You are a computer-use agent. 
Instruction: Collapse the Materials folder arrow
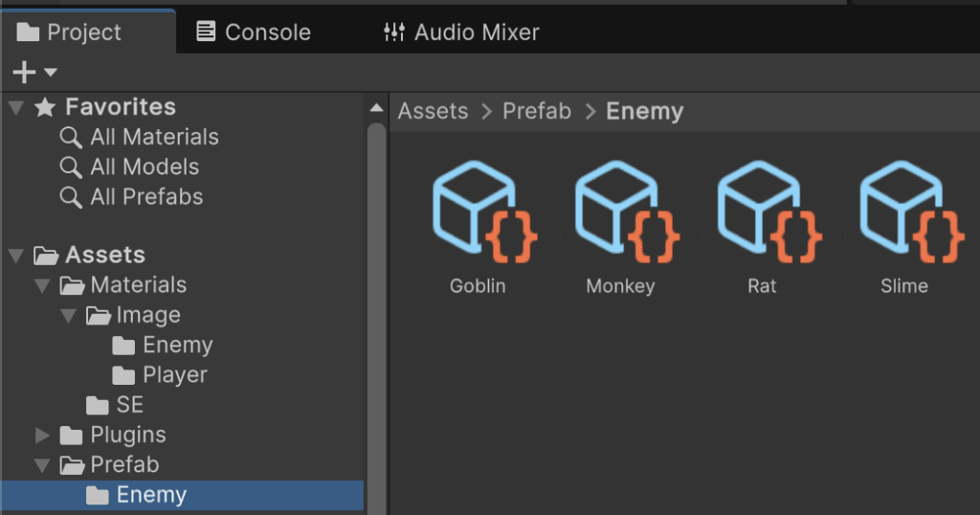click(42, 285)
